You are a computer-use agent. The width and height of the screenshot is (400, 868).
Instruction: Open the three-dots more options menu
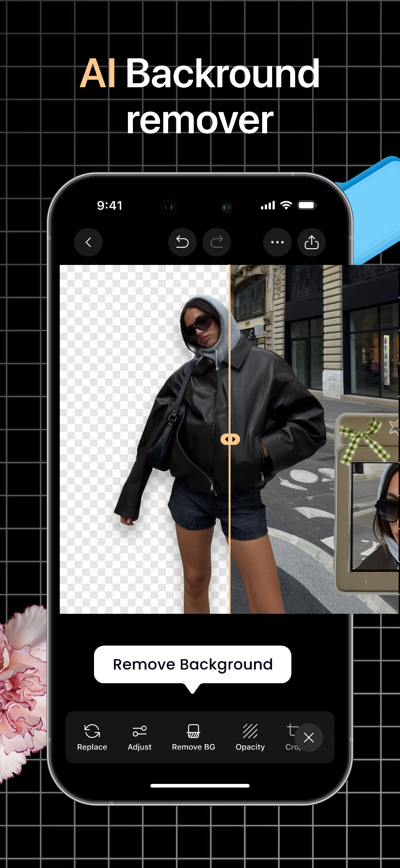(277, 242)
